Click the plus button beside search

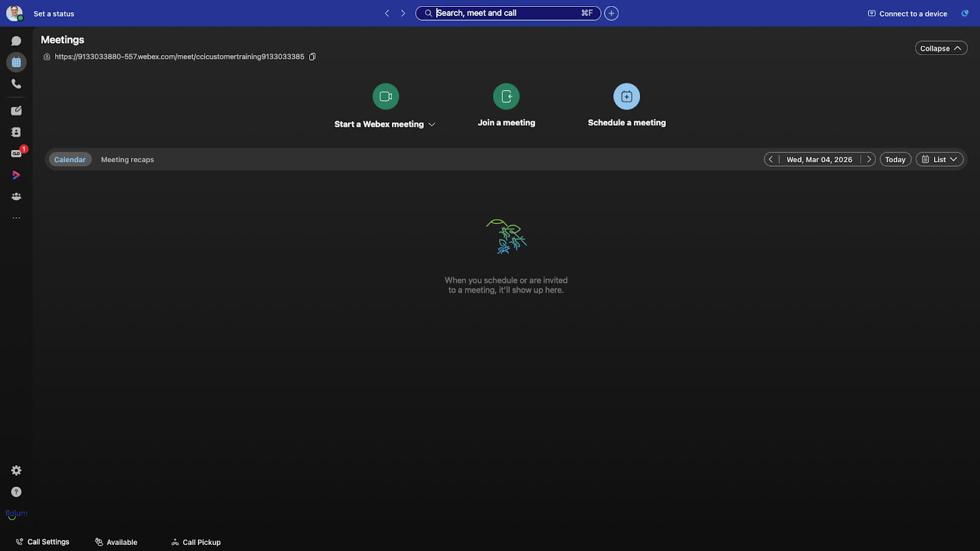coord(611,13)
